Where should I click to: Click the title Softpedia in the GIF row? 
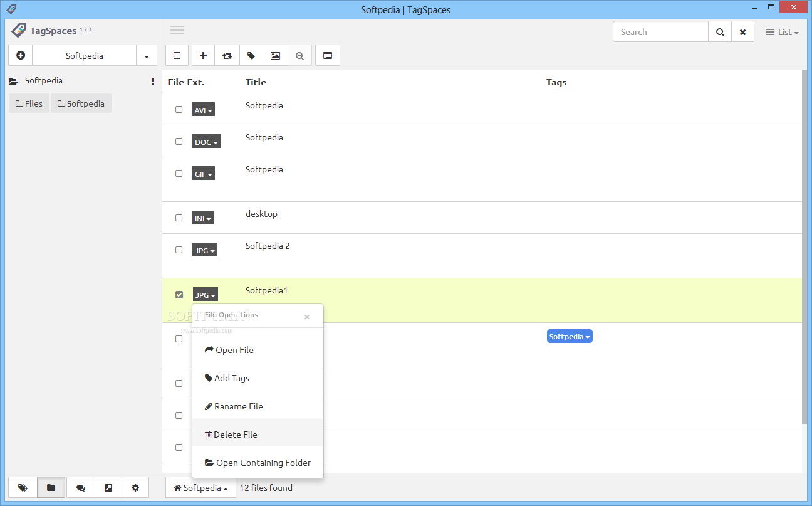(x=264, y=169)
